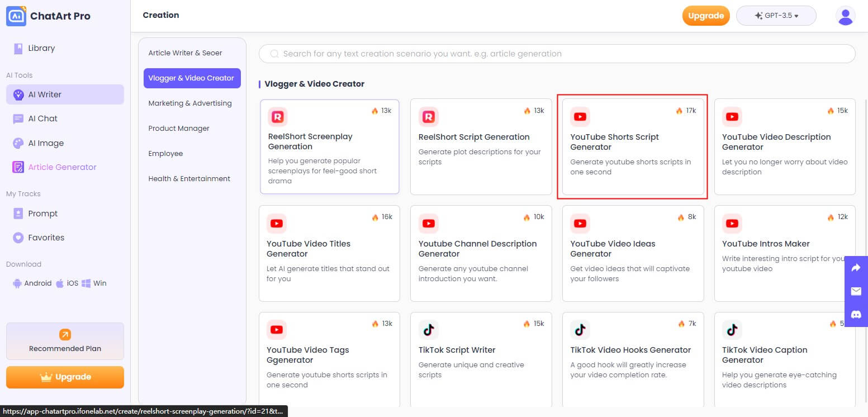Click the Windows download icon
Screen dimensions: 868x417
click(86, 283)
